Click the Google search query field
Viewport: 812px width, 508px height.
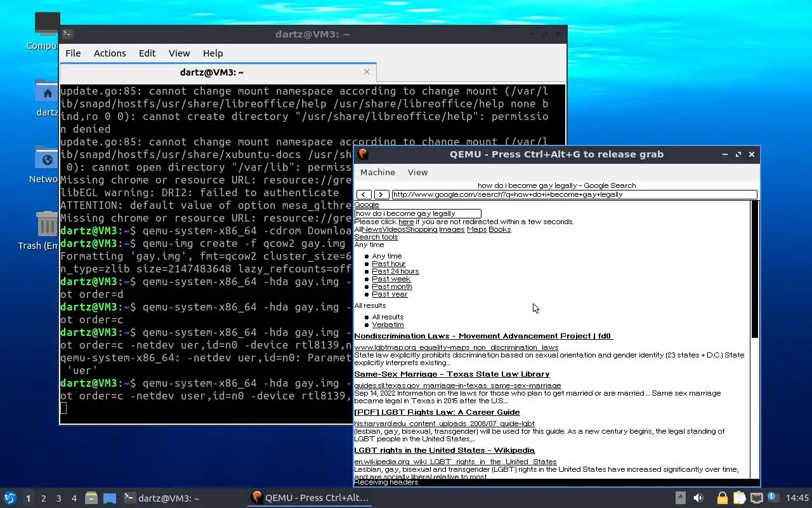click(x=417, y=213)
